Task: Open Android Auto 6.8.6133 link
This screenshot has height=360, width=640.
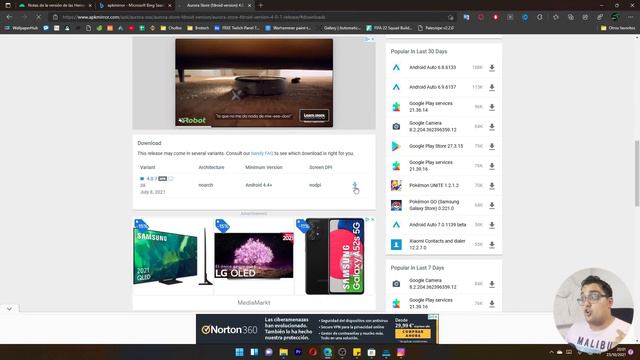Action: (432, 68)
